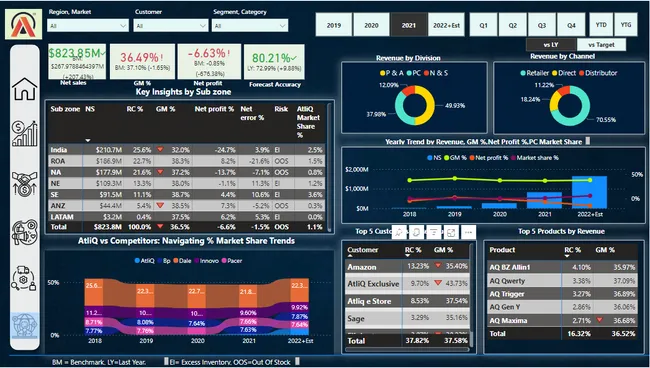This screenshot has height=368, width=650.
Task: Filter by quarter Q2
Action: coord(513,25)
